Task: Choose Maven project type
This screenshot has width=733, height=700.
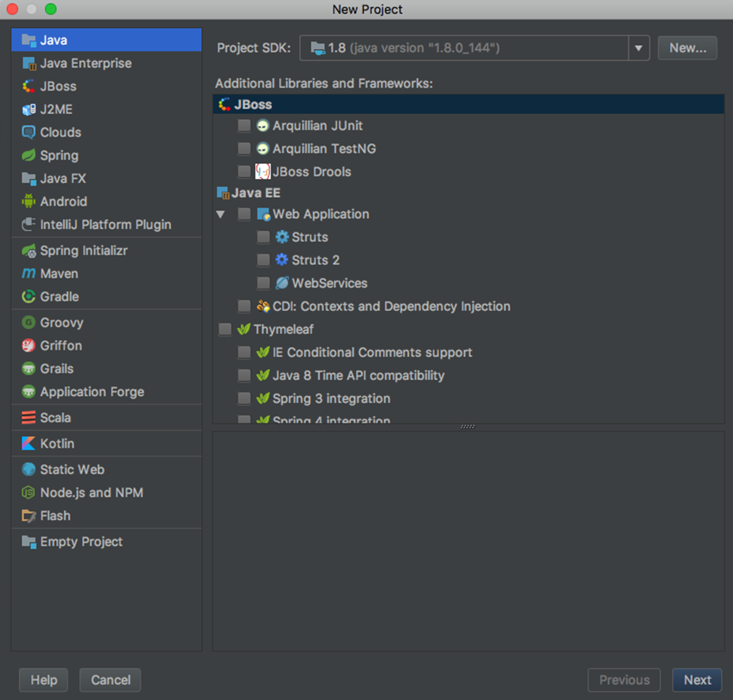Action: point(106,274)
